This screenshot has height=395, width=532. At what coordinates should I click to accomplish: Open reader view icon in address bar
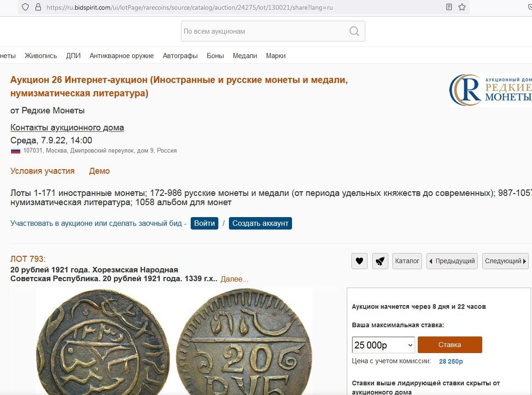point(449,7)
